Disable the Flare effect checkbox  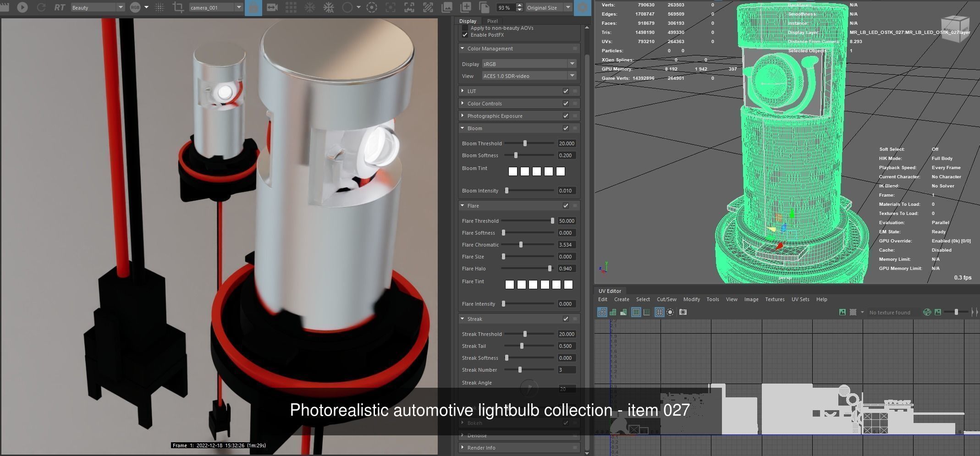point(566,206)
